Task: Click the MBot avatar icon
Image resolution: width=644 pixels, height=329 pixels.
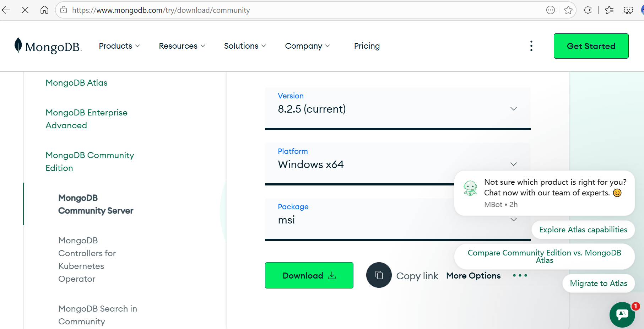Action: click(x=470, y=188)
